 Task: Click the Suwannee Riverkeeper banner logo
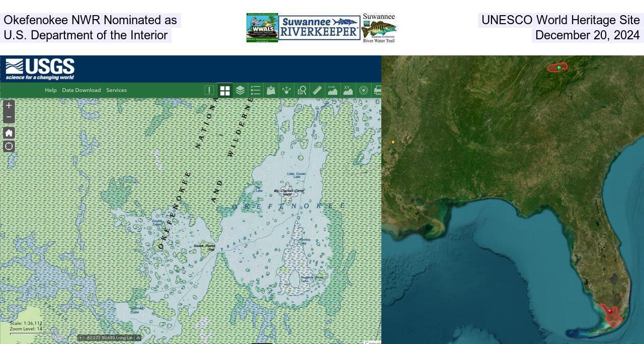(x=319, y=28)
